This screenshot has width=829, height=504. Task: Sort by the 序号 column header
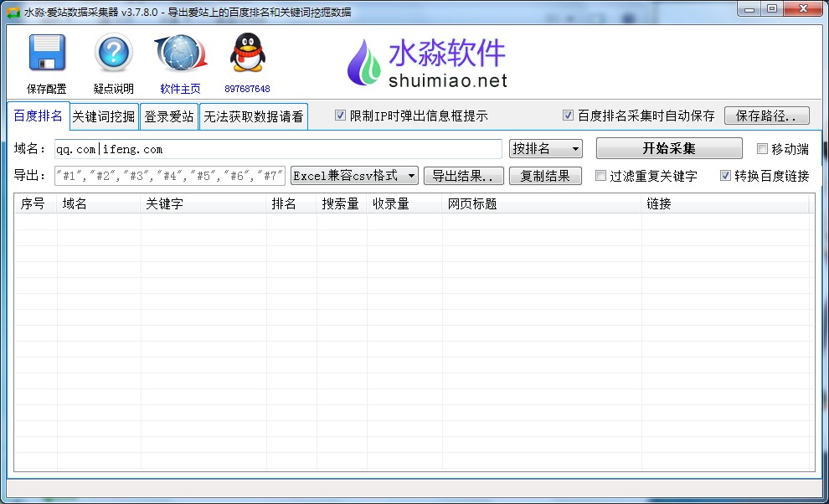click(x=35, y=203)
